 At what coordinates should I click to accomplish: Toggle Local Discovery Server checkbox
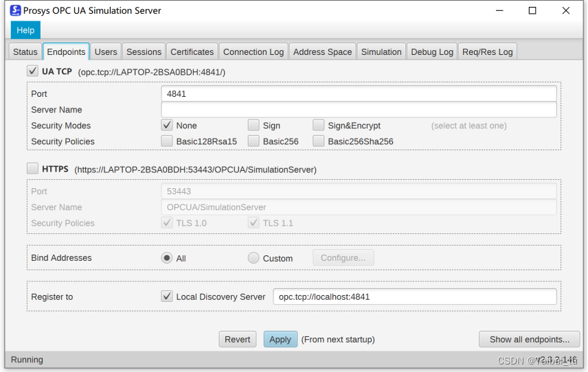(167, 297)
